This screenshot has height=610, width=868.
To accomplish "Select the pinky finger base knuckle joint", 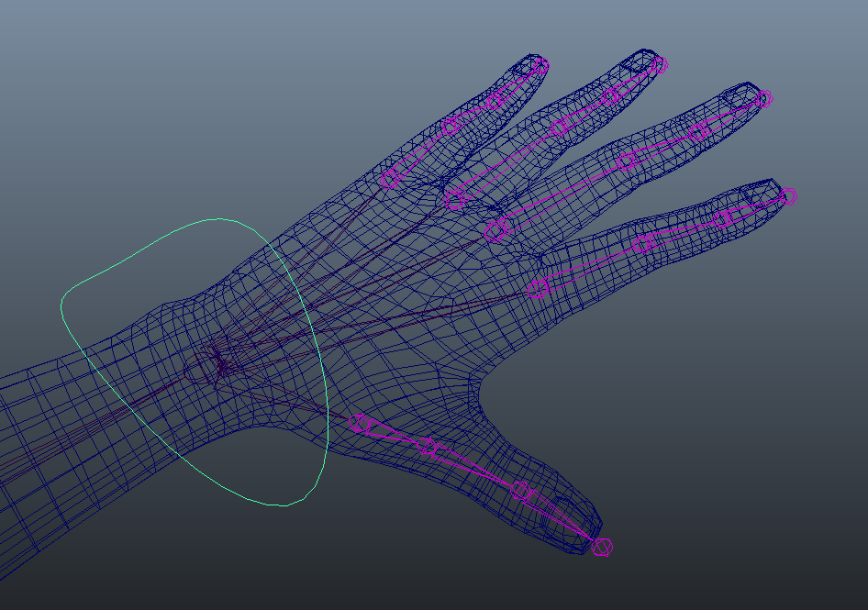I will pyautogui.click(x=390, y=180).
